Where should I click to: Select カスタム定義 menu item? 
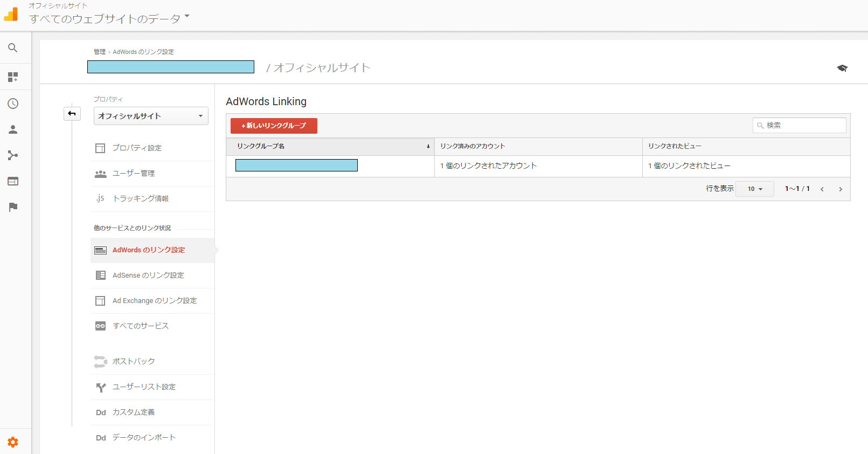click(x=152, y=412)
